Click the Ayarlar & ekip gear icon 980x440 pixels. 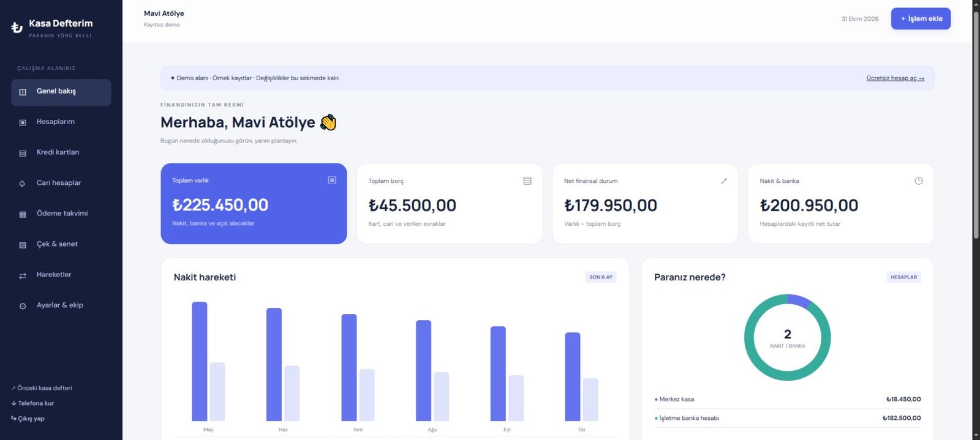coord(23,306)
